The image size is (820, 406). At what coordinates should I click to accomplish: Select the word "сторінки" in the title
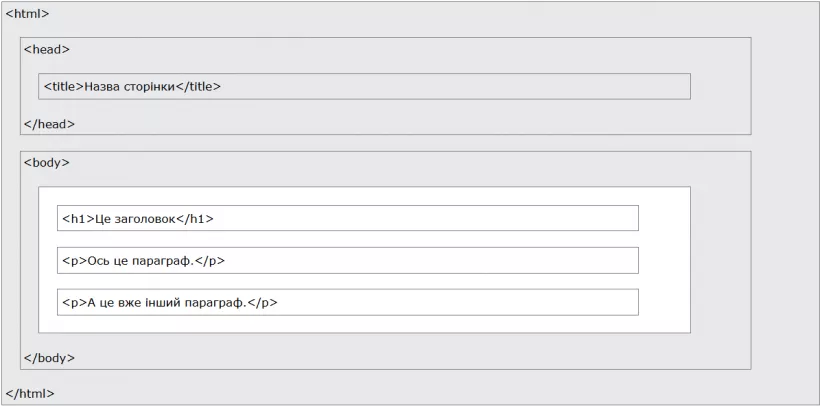tap(149, 86)
